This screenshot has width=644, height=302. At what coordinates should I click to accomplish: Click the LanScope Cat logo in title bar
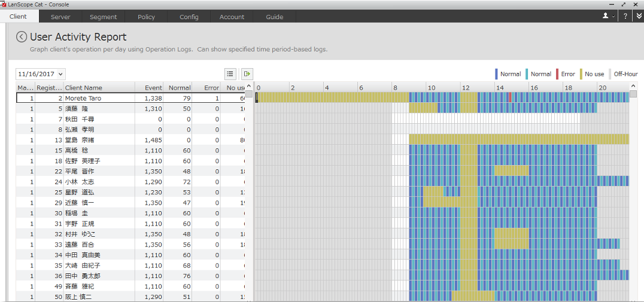(x=4, y=4)
